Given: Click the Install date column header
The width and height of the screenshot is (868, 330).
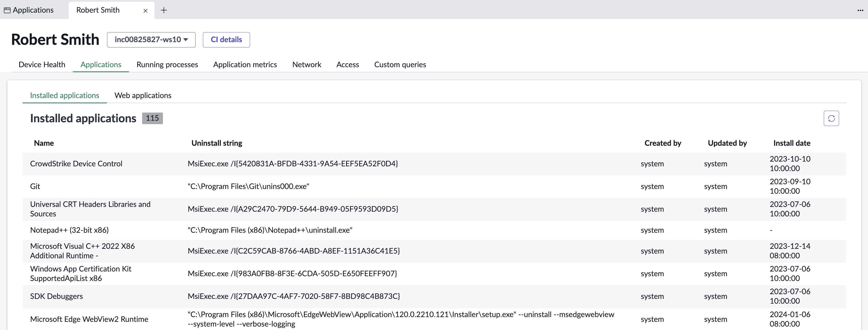Looking at the screenshot, I should 791,143.
